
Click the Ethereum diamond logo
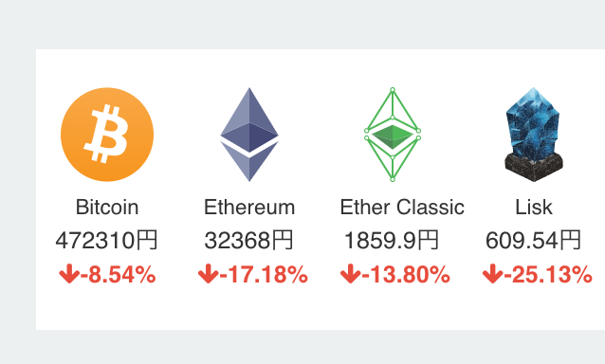249,135
